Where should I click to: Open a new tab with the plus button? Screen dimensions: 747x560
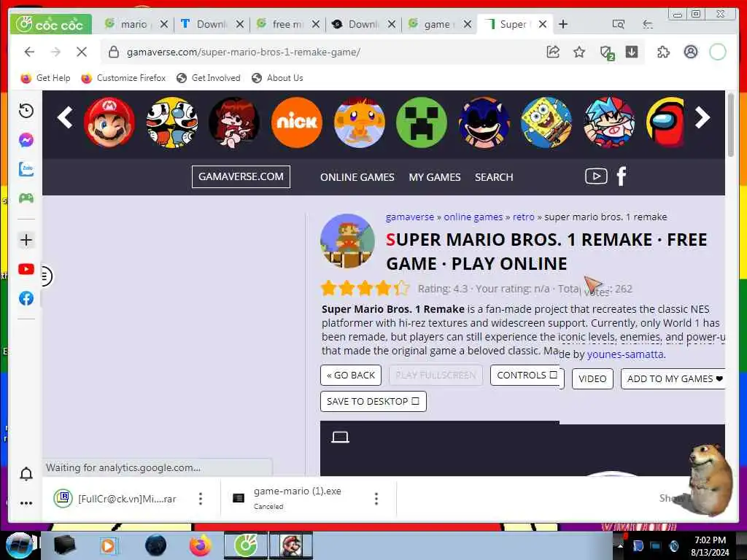(563, 24)
